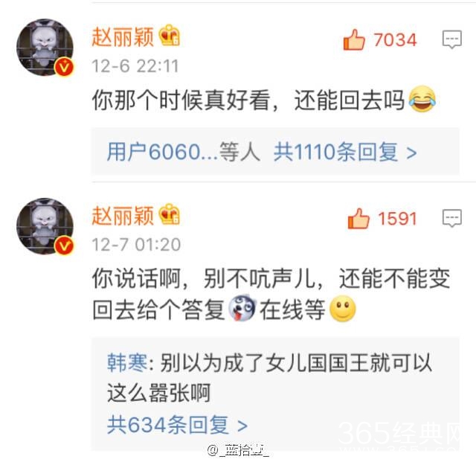
Task: Click the 12-6 22:11 timestamp
Action: pos(135,66)
